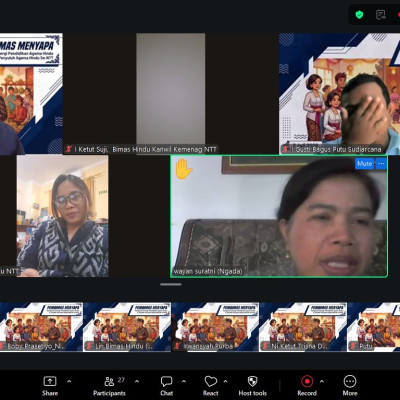The image size is (400, 400).
Task: Click the participant count 27
Action: pyautogui.click(x=121, y=380)
